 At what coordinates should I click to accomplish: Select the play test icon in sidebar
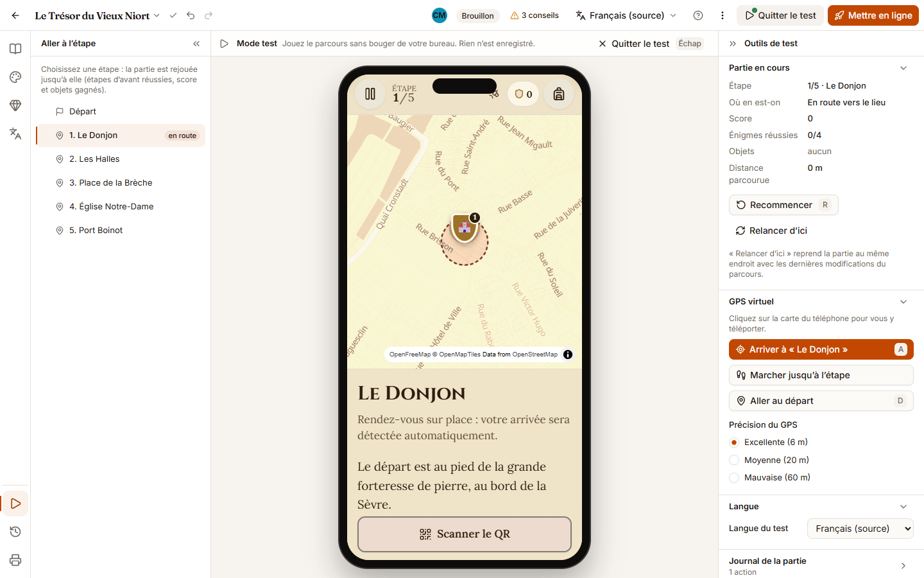(x=15, y=504)
